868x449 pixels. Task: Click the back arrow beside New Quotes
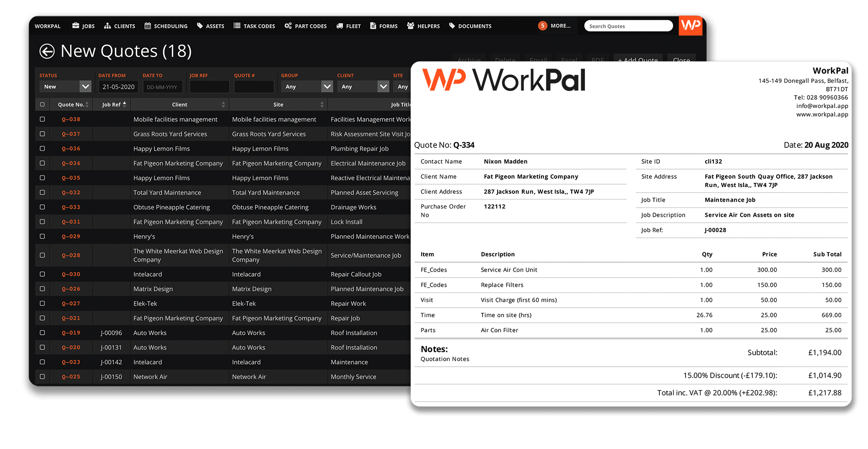tap(47, 51)
